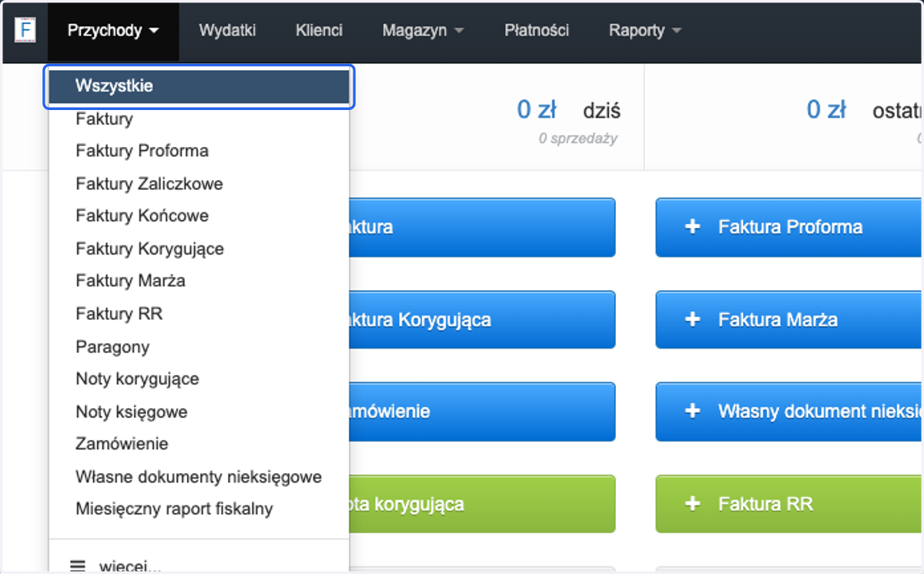Click the green Faktura RR button

[x=789, y=504]
